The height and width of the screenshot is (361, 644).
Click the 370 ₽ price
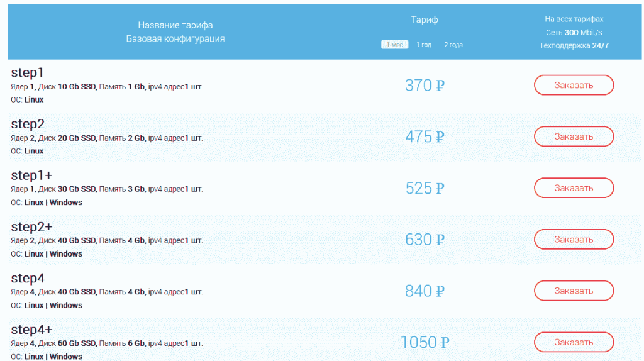click(x=425, y=86)
